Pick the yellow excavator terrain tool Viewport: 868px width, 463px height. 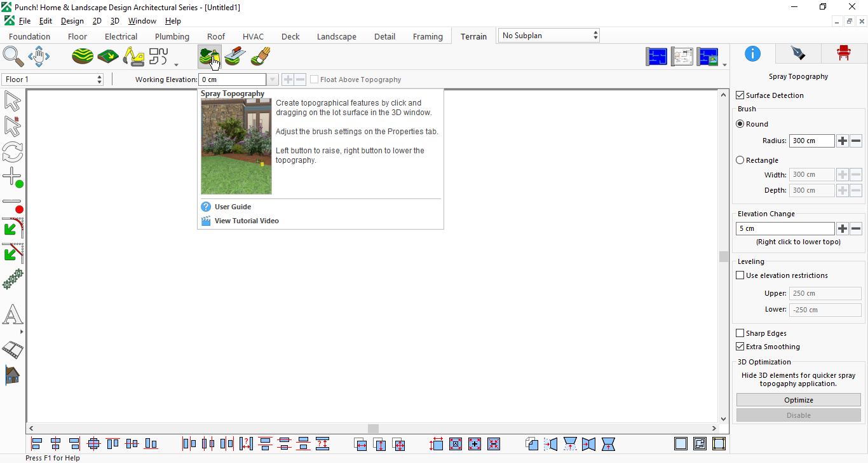133,57
